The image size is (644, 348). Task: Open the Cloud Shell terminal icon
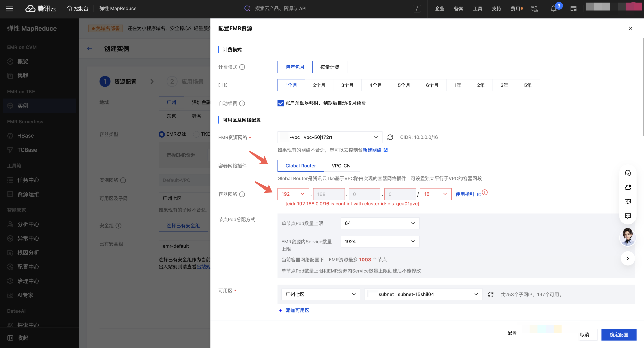(573, 9)
